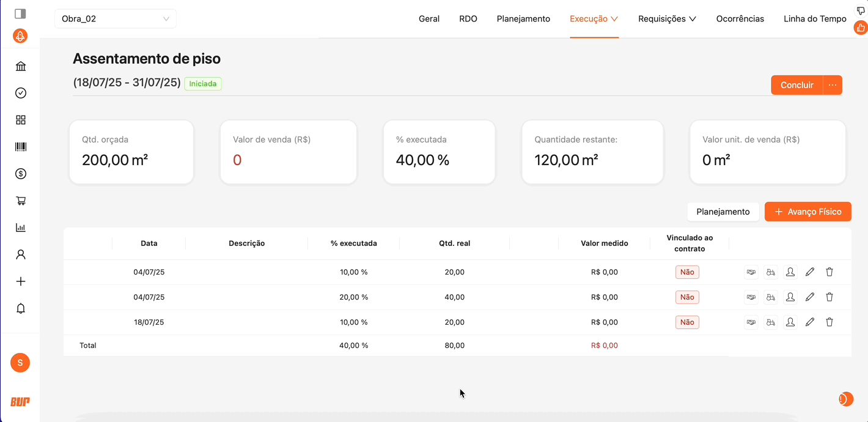Screen dimensions: 868x422
Task: Add new Avanço Físico entry
Action: coord(808,212)
